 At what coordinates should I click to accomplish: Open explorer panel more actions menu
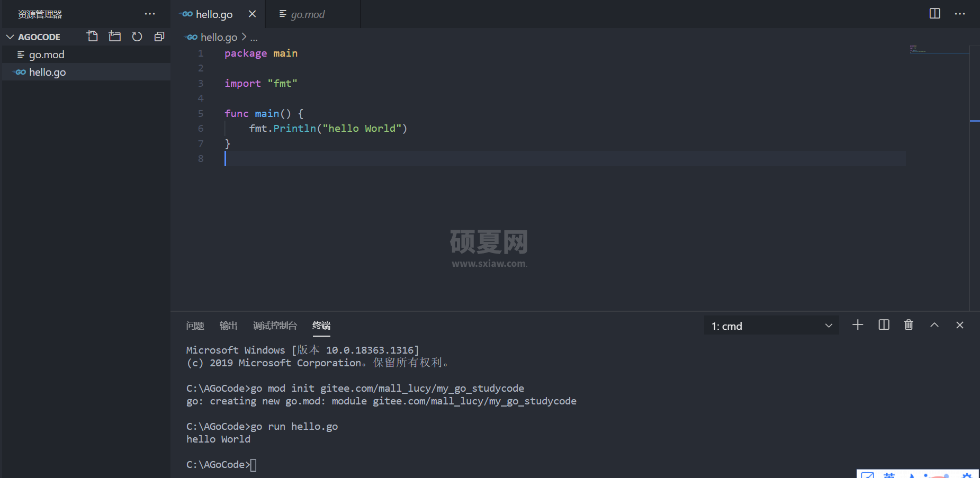150,14
